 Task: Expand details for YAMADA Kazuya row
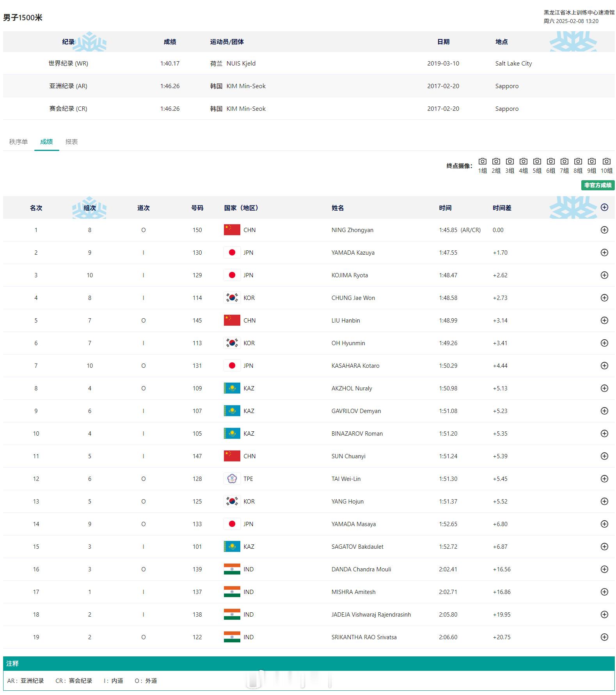coord(604,253)
